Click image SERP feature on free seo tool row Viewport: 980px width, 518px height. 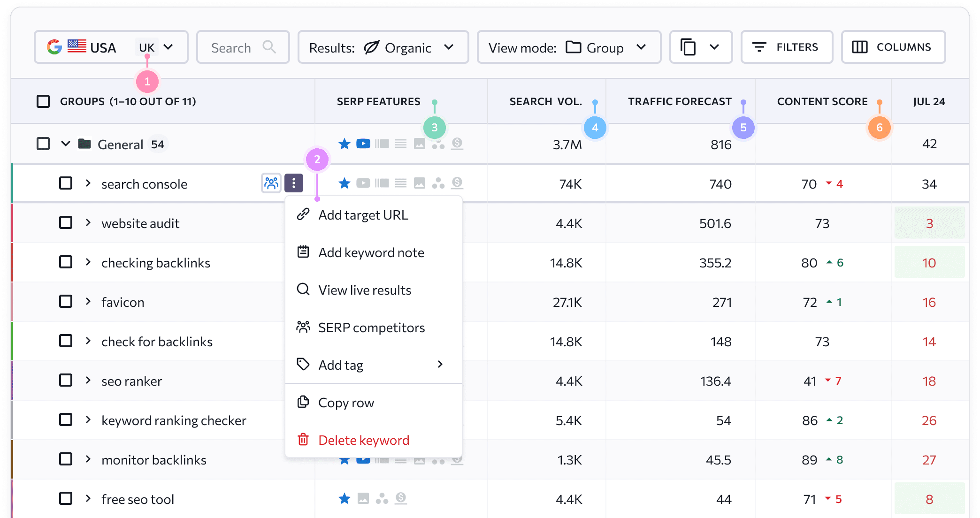[363, 498]
